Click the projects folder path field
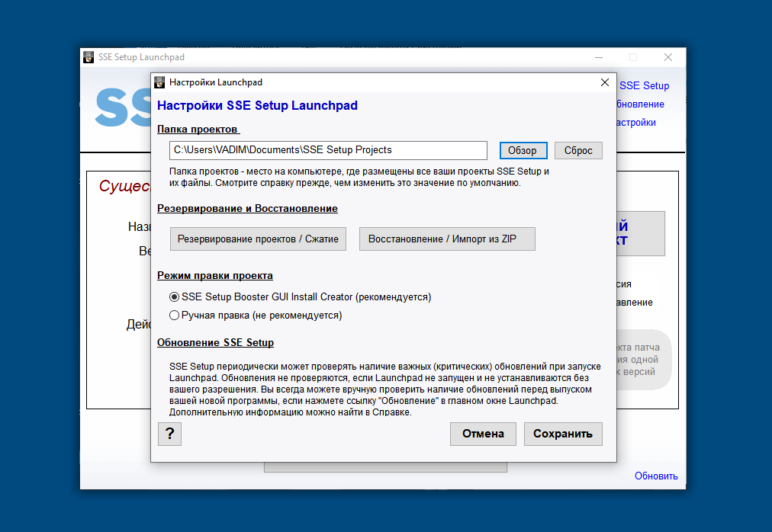The width and height of the screenshot is (772, 532). (x=328, y=150)
